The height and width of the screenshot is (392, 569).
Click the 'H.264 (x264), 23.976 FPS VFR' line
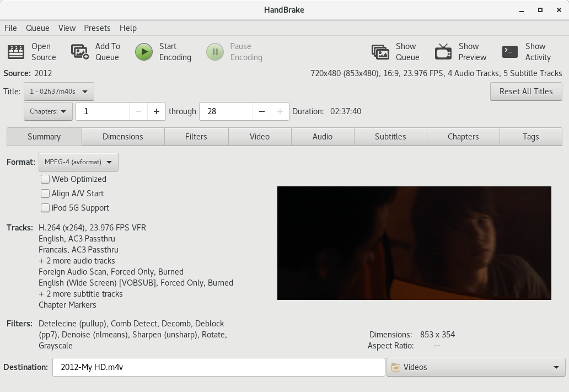[92, 228]
